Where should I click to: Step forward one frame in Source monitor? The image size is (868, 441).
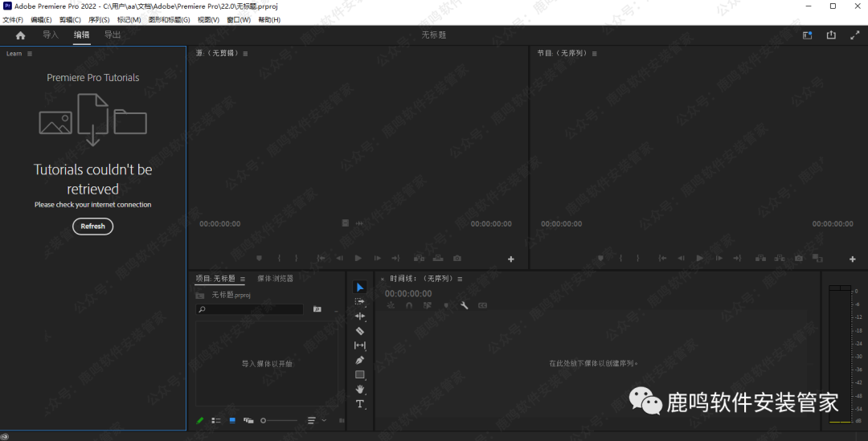pyautogui.click(x=378, y=259)
